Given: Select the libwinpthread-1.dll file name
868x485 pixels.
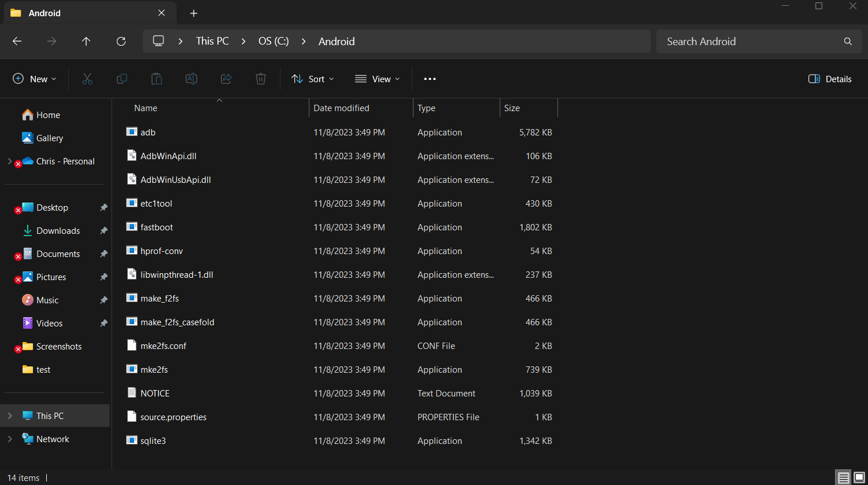Looking at the screenshot, I should coord(177,274).
